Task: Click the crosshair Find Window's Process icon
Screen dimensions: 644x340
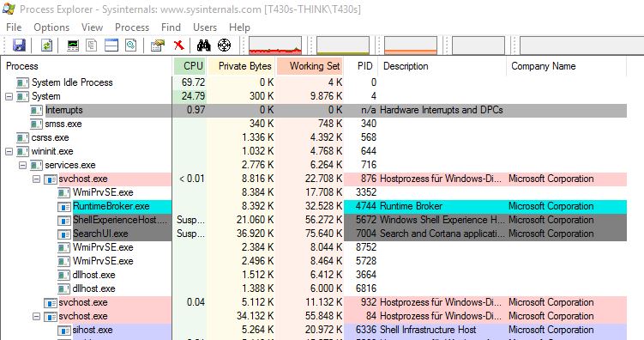Action: pos(224,46)
